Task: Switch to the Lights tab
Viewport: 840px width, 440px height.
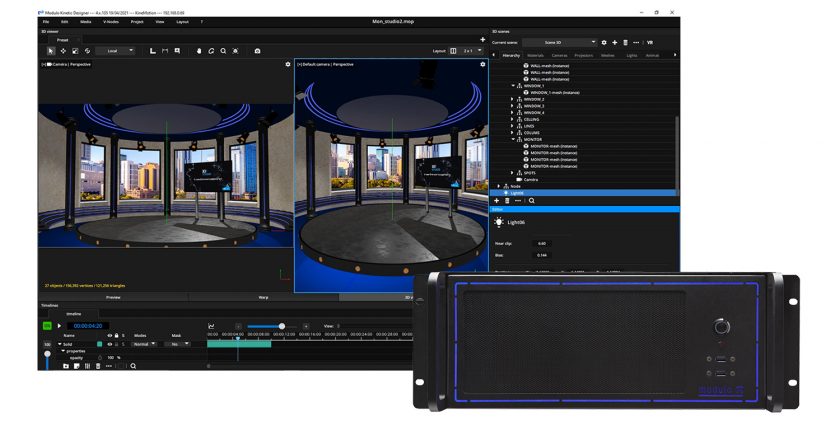Action: click(x=632, y=55)
